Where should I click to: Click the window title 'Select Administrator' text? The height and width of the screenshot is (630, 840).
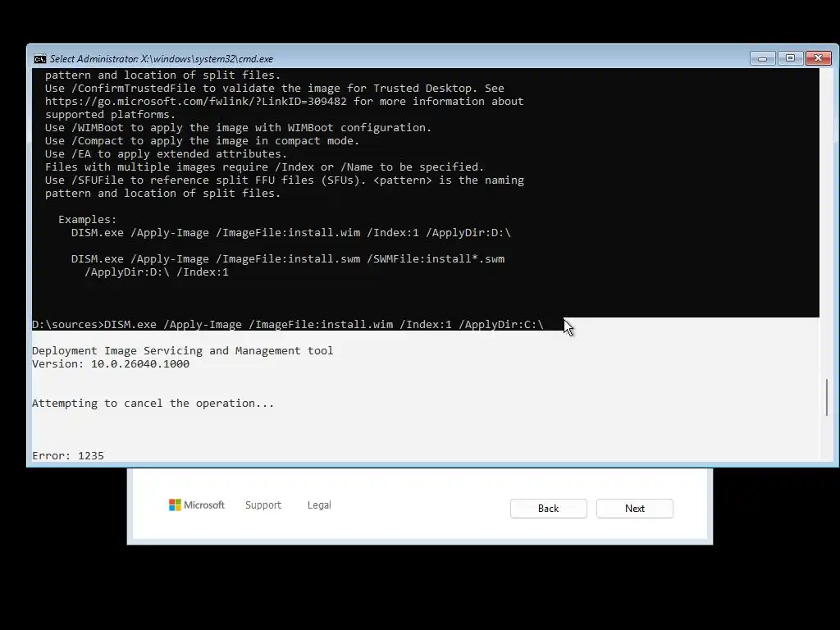[162, 59]
